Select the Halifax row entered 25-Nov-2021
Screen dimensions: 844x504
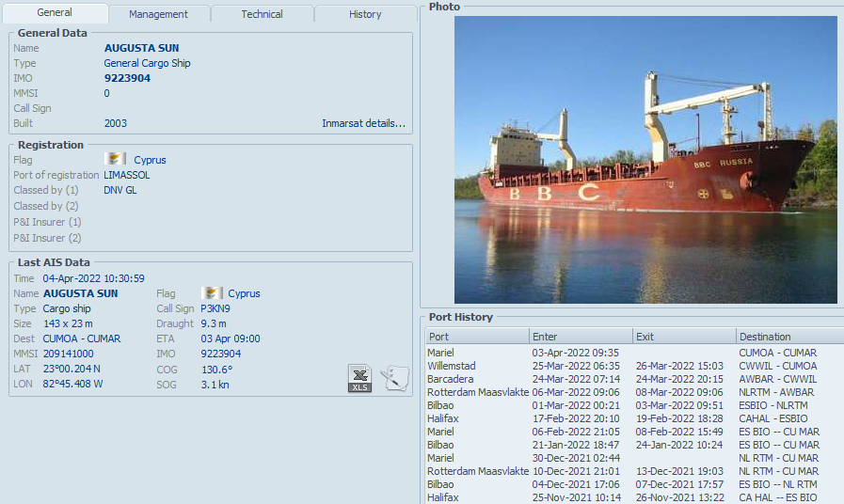(634, 497)
